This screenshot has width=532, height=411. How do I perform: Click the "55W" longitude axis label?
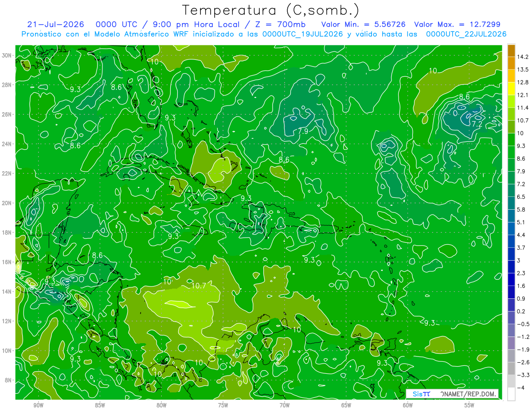pos(469,405)
